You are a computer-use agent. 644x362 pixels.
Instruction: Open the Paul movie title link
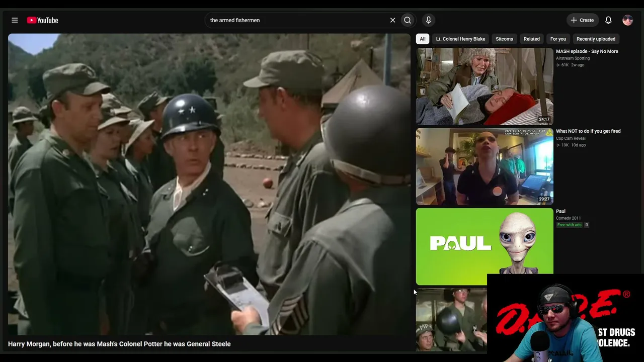[x=560, y=211]
